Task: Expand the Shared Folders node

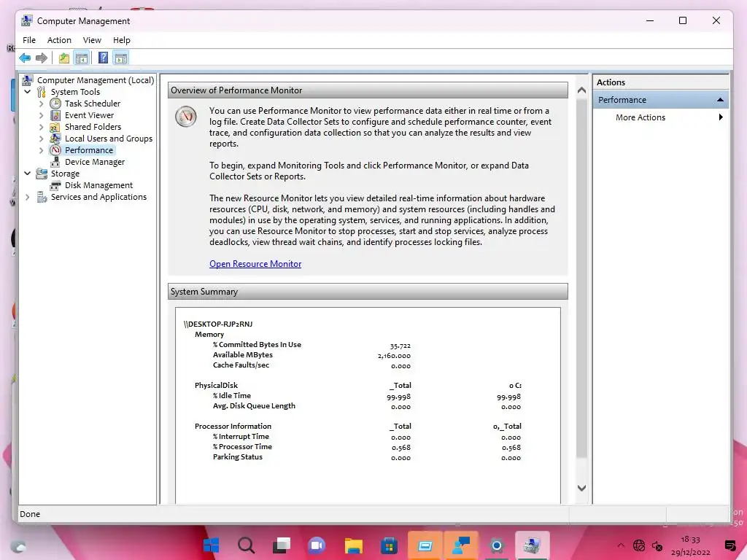Action: (42, 127)
